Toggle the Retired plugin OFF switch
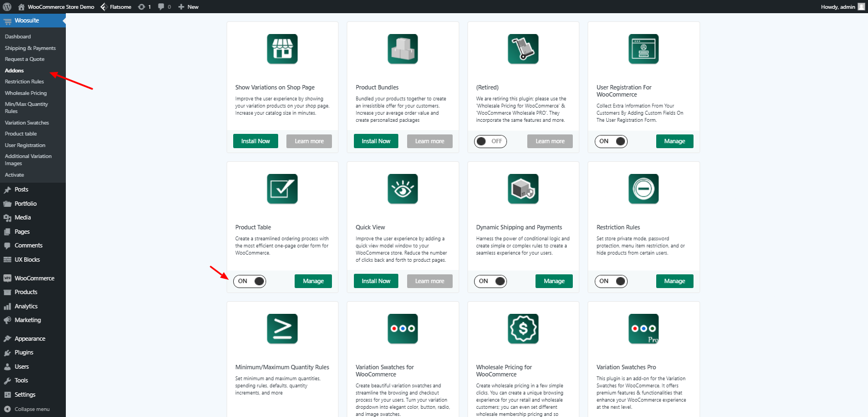Viewport: 868px width, 417px height. click(491, 141)
